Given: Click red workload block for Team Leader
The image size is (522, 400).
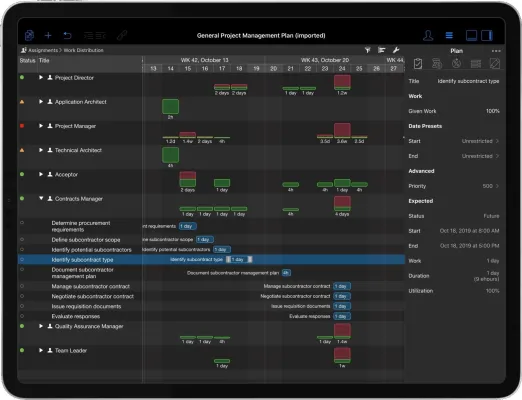Looking at the screenshot, I should point(342,354).
